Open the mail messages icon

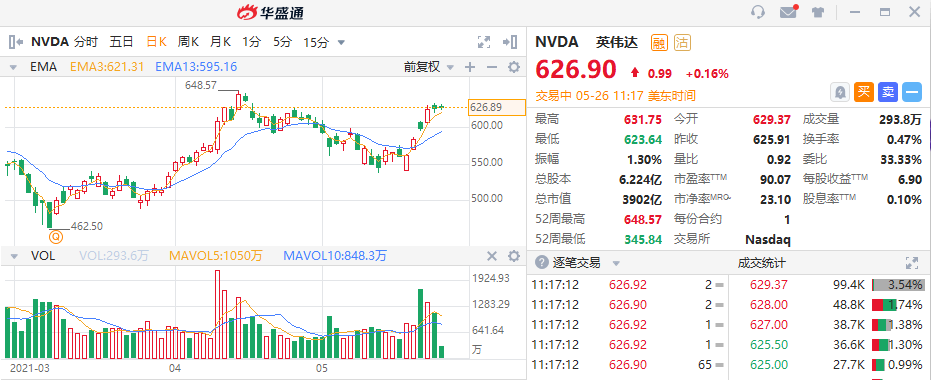pyautogui.click(x=788, y=12)
